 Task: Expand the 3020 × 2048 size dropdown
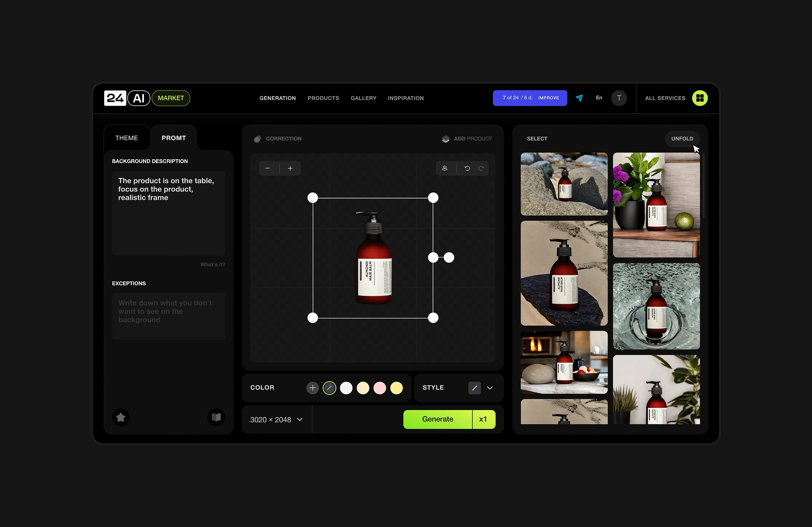pyautogui.click(x=276, y=420)
